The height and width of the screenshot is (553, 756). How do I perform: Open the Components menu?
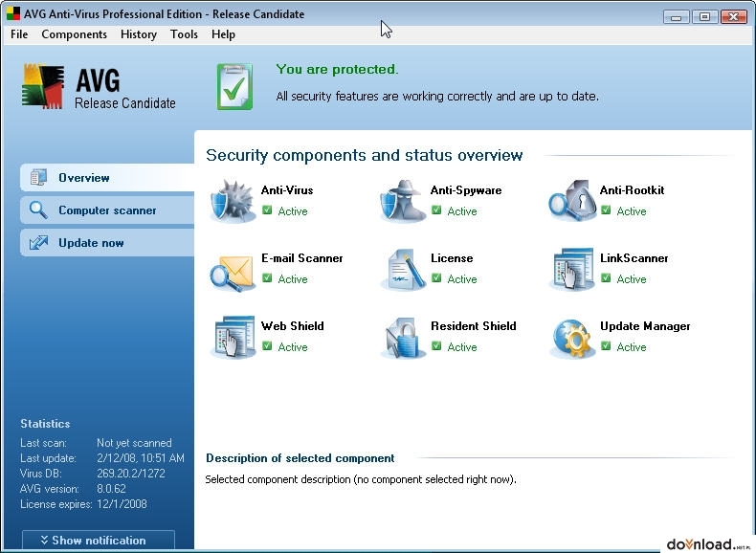[75, 34]
